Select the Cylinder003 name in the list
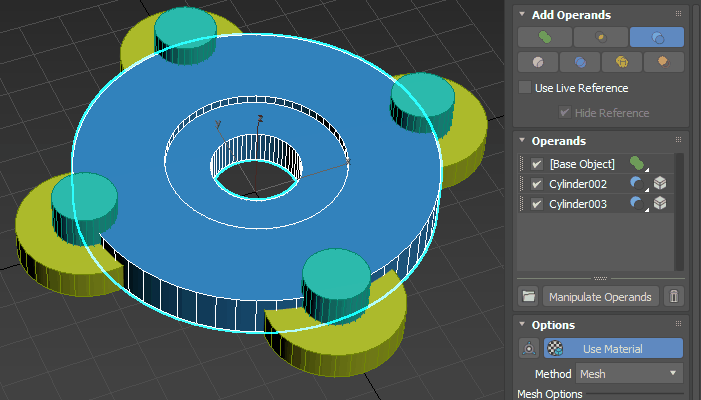This screenshot has width=701, height=400. click(578, 204)
